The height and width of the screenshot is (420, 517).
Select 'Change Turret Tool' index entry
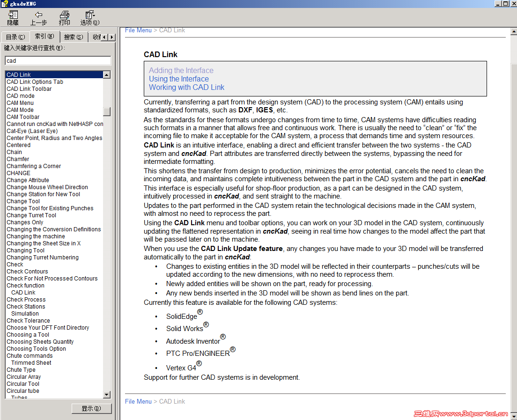[31, 215]
